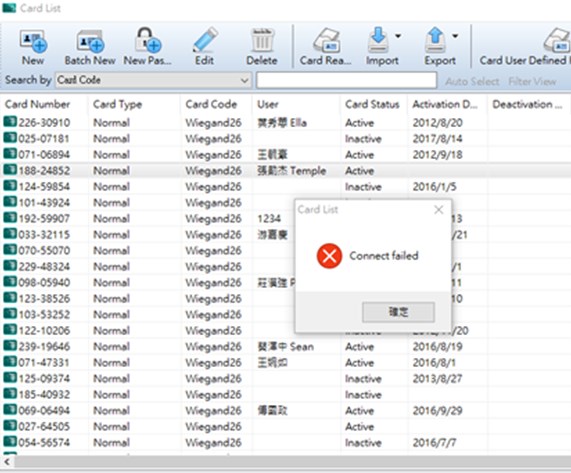Click activation date 2016/7/7
Viewport: 571px width, 473px height.
click(434, 443)
